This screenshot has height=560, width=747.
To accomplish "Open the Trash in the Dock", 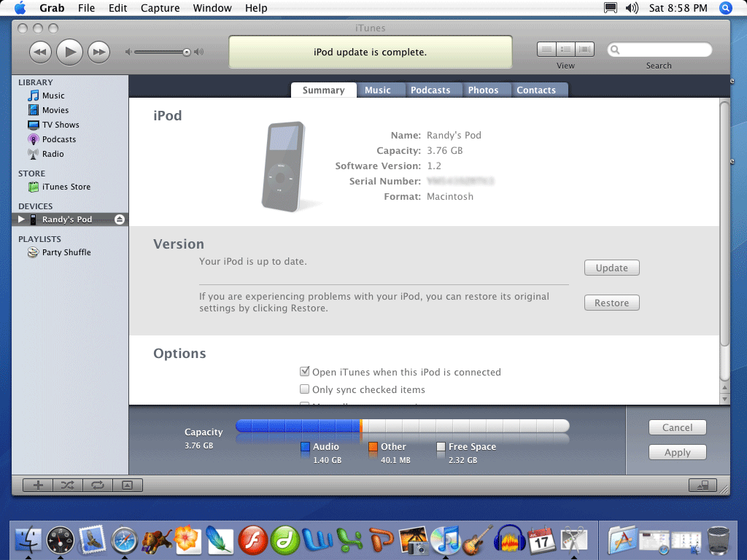I will point(718,540).
